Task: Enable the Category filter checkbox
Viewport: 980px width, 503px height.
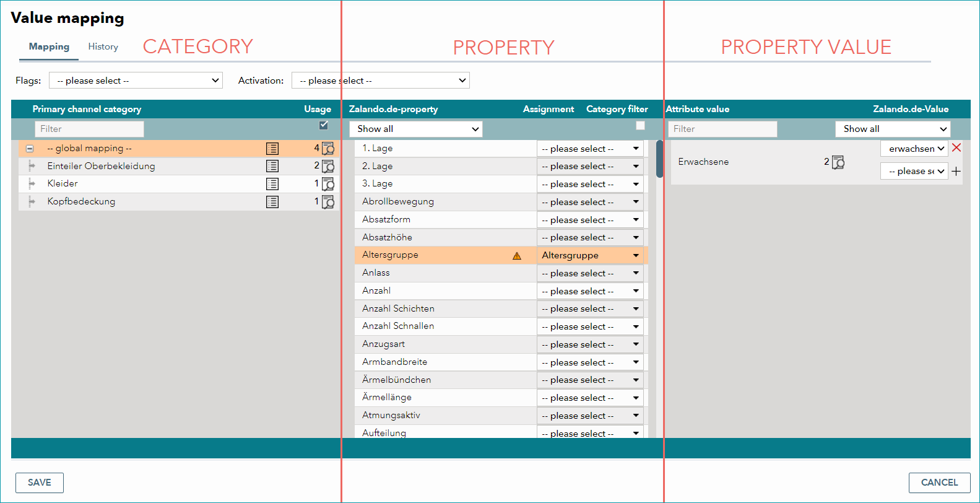Action: [x=641, y=126]
